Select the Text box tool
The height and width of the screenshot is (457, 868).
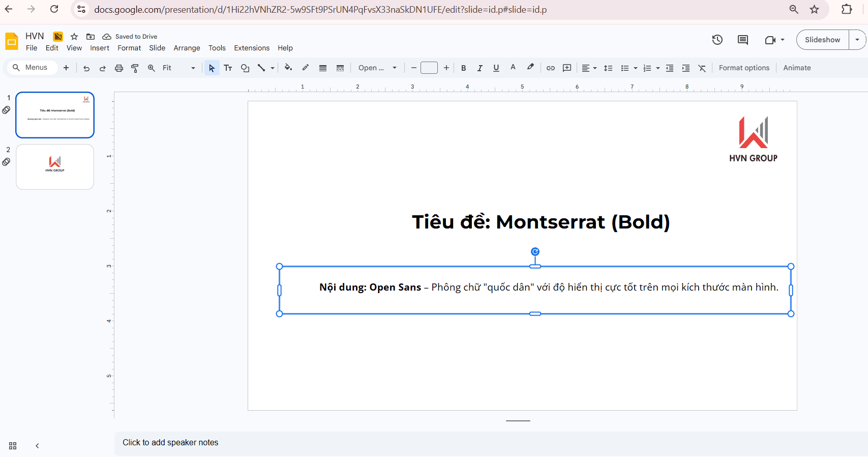(228, 68)
